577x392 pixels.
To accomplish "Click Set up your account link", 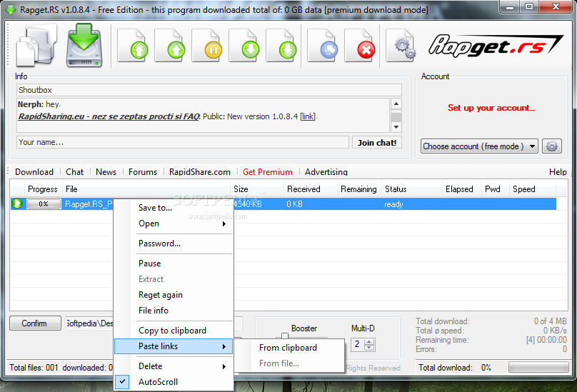I will coord(491,108).
